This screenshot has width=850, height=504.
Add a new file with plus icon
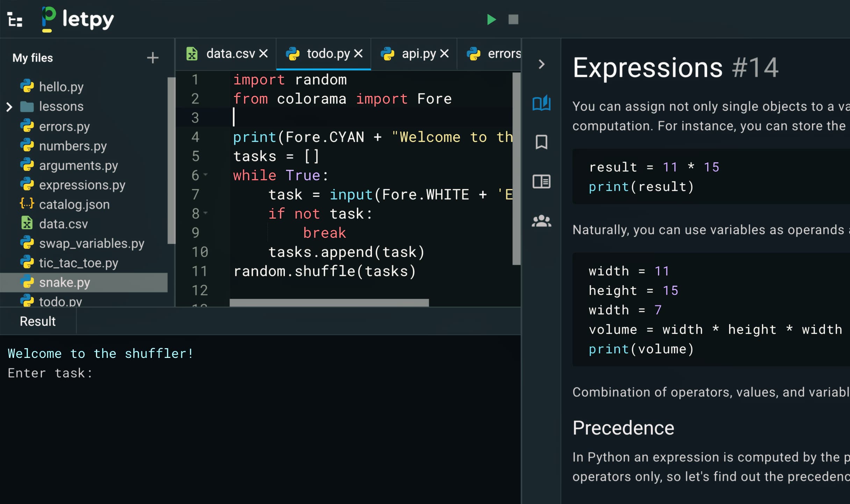[x=152, y=58]
